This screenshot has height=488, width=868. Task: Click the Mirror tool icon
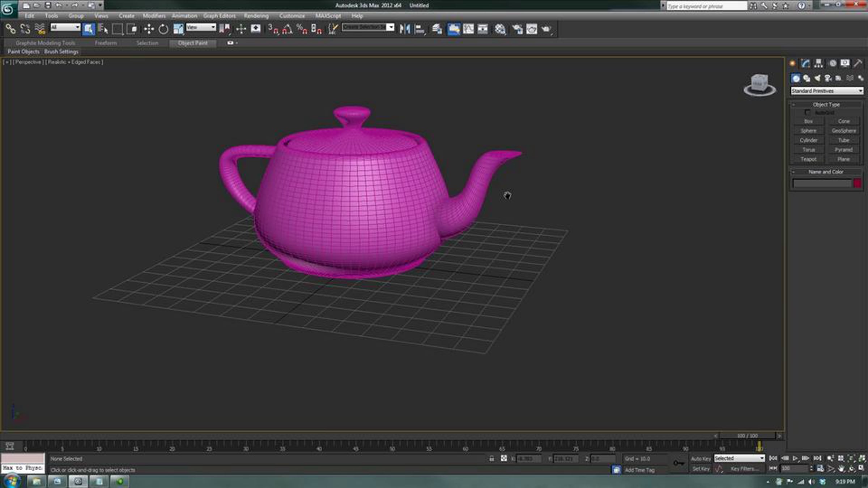(405, 29)
